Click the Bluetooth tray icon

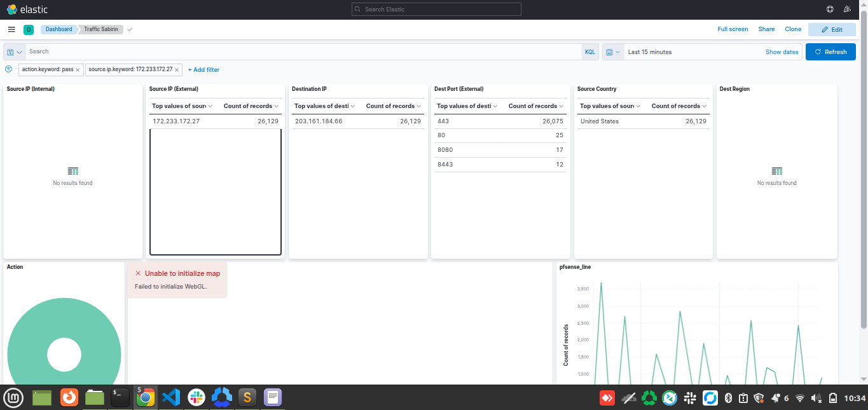point(729,399)
